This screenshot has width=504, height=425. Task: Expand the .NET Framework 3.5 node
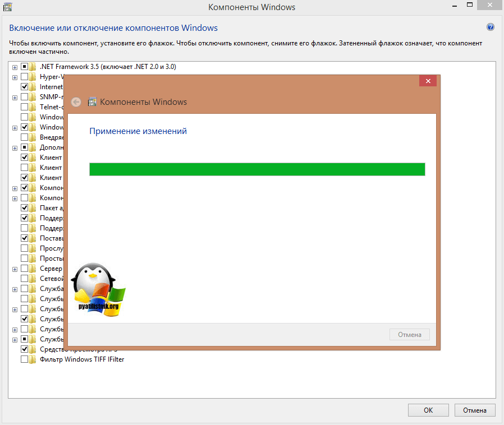click(x=15, y=67)
